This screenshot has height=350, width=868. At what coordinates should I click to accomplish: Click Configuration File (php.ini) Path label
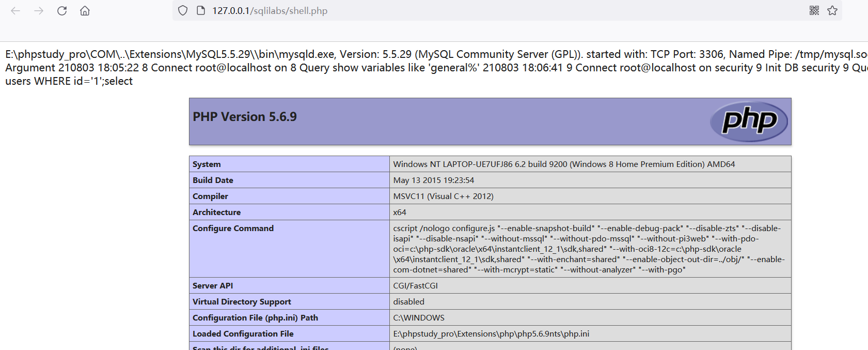pos(255,318)
